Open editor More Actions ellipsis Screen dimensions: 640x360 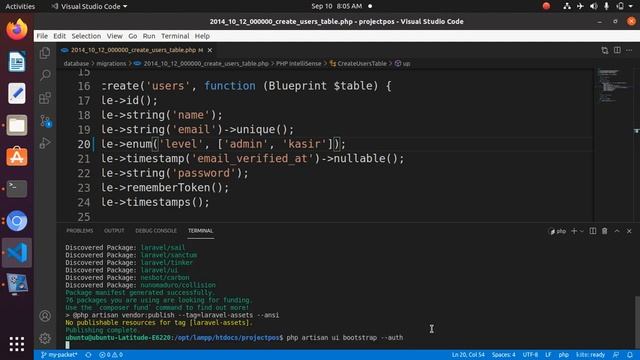(x=629, y=50)
